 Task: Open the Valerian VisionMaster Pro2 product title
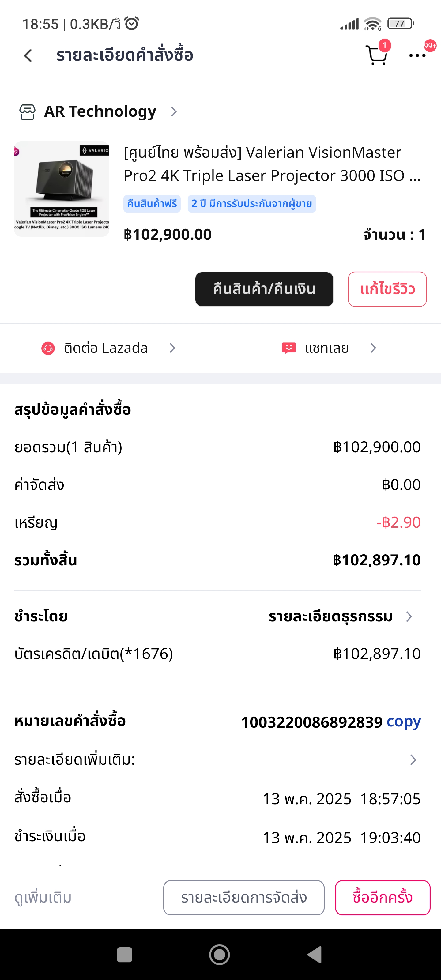272,164
